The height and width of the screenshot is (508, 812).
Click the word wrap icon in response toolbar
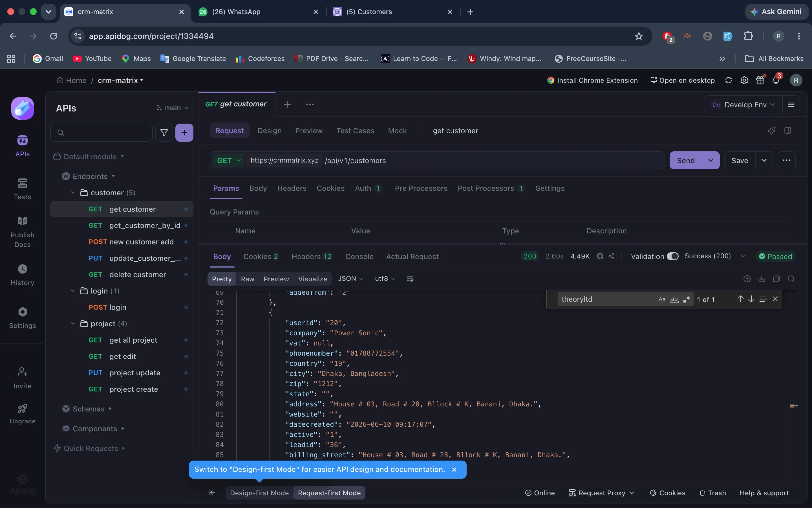tap(410, 279)
